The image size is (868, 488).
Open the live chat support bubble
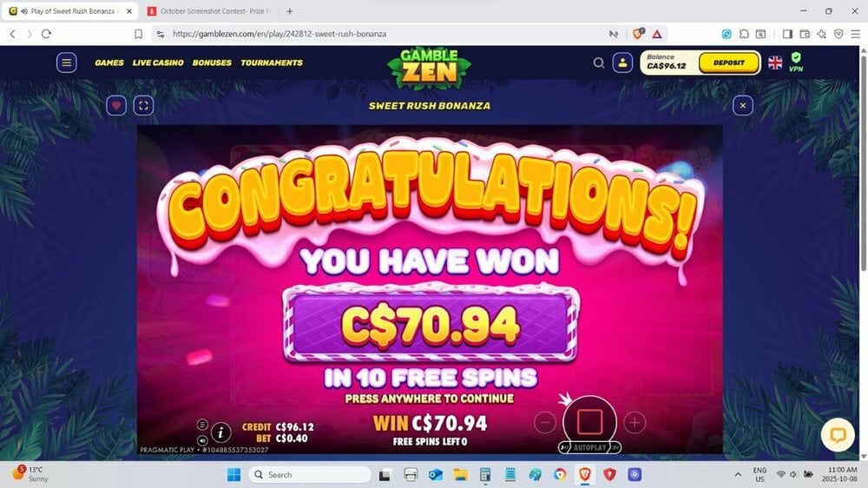pos(838,435)
